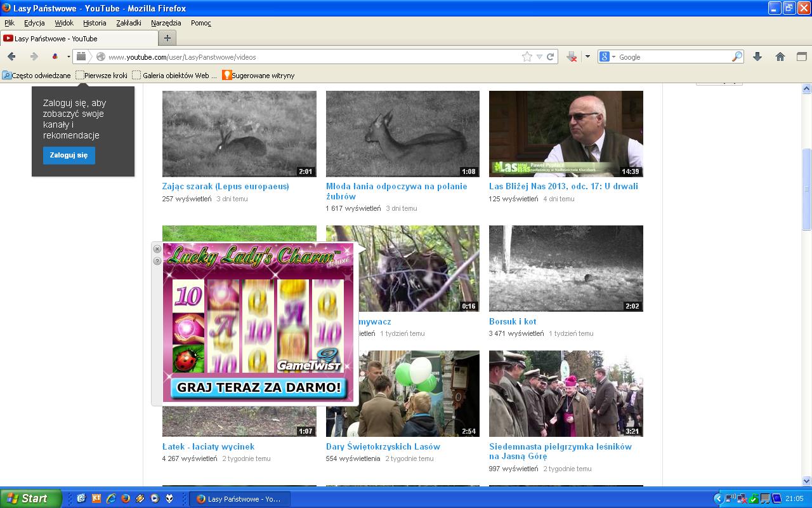Open Las Bliżej Nas 2013 odc. 17 link
Screen dimensions: 812x508
(x=563, y=186)
